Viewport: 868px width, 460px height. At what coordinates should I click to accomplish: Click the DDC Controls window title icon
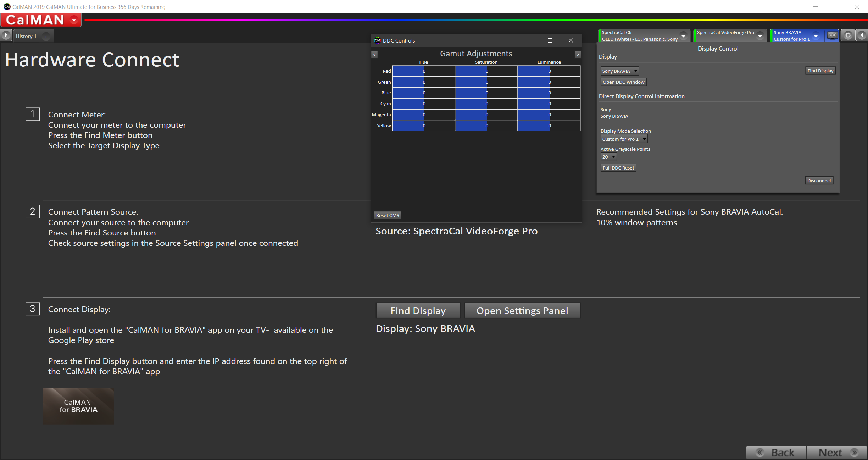point(377,40)
